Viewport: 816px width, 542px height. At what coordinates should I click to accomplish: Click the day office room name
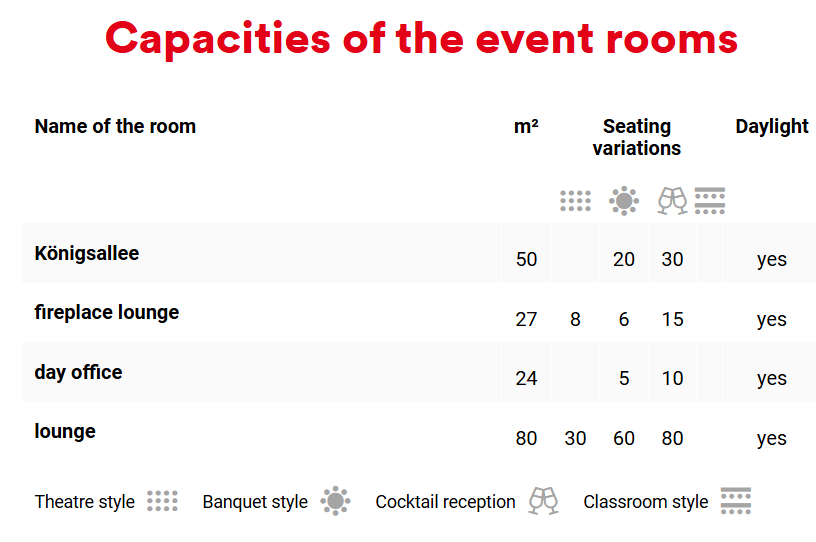point(78,372)
